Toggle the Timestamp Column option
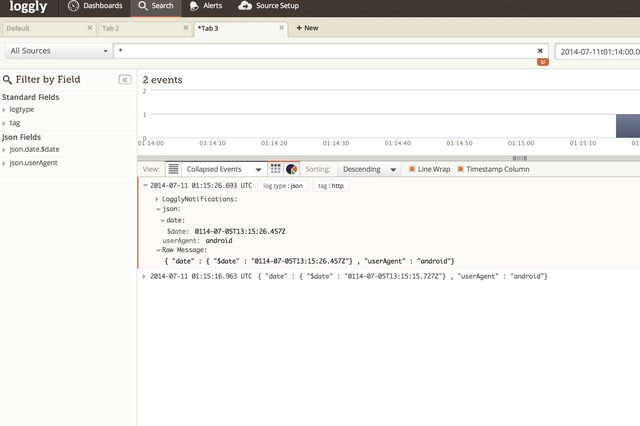The height and width of the screenshot is (426, 640). click(x=493, y=169)
